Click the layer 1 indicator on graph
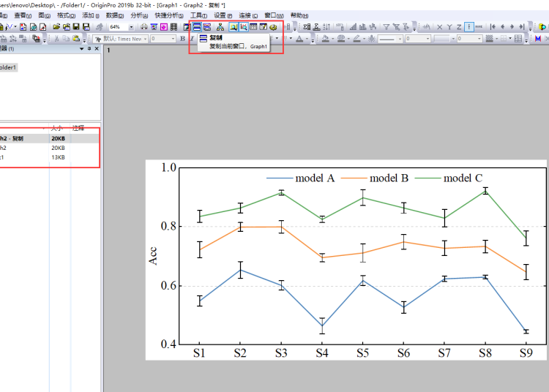Screen dimensions: 549x392 pos(108,50)
